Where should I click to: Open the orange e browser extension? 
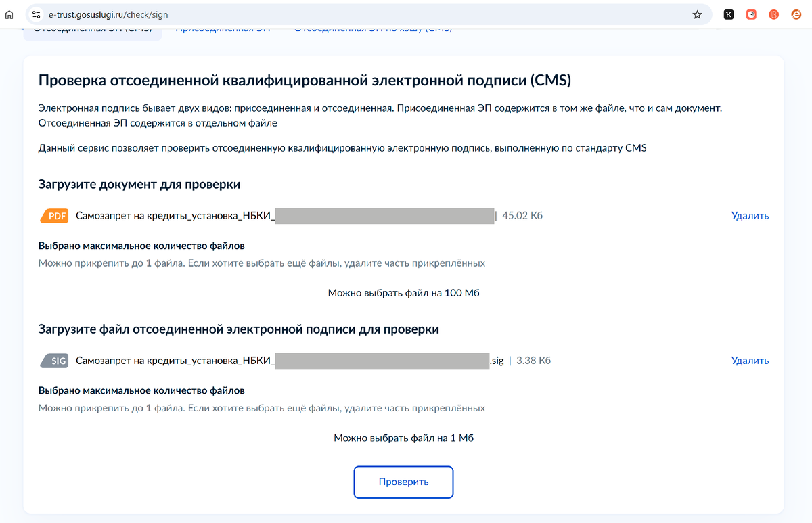click(x=796, y=14)
